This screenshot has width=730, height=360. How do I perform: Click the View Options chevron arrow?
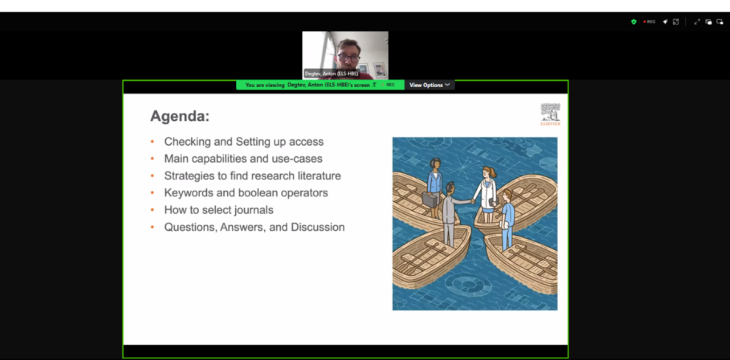click(447, 85)
